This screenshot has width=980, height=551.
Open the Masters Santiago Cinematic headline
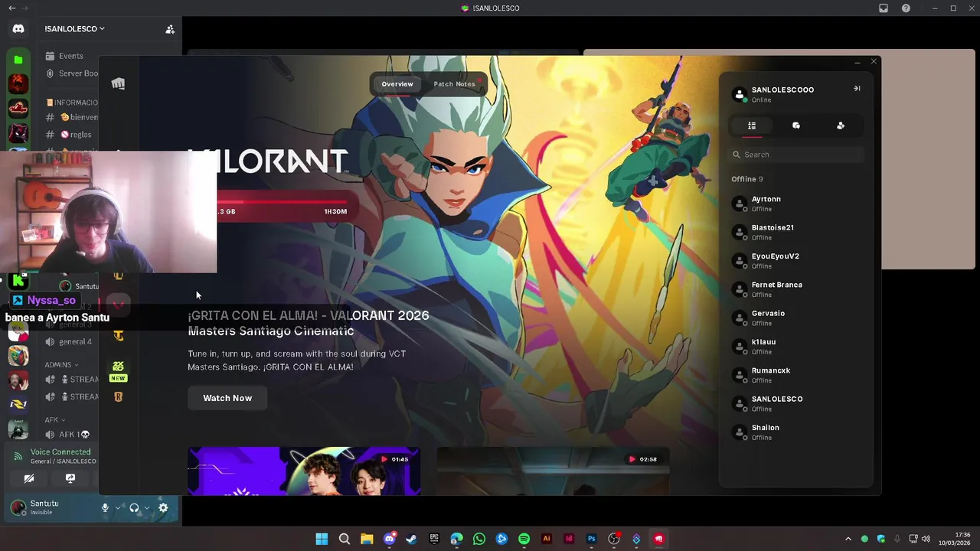click(309, 323)
